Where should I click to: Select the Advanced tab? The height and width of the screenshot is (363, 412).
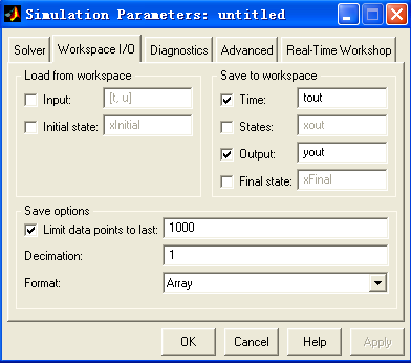tap(247, 50)
